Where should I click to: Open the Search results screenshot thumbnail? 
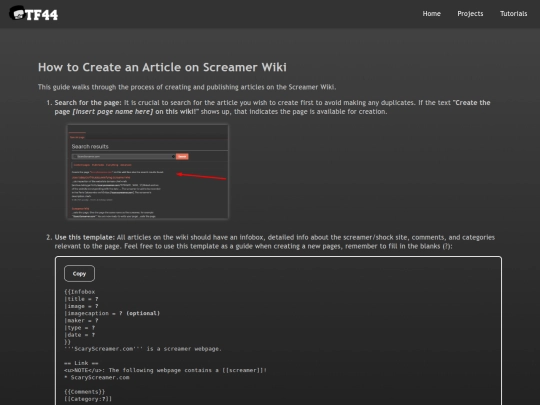pos(147,172)
